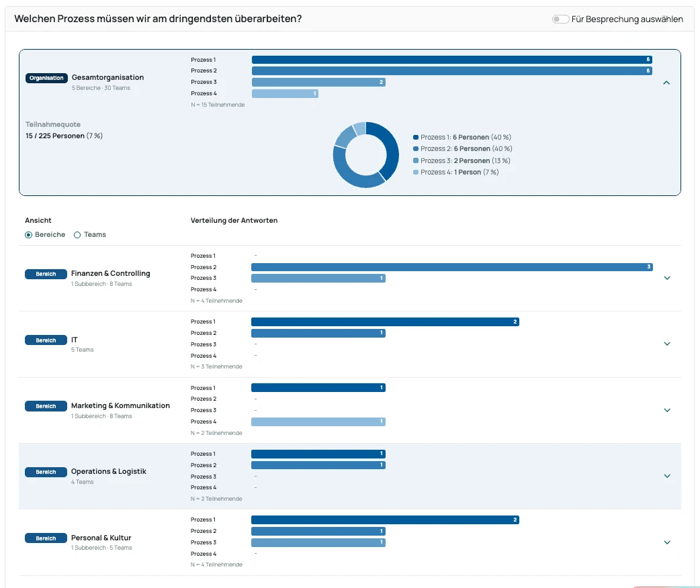Click Prozess 2 bar in Operations & Logistik
700x588 pixels.
pyautogui.click(x=318, y=465)
